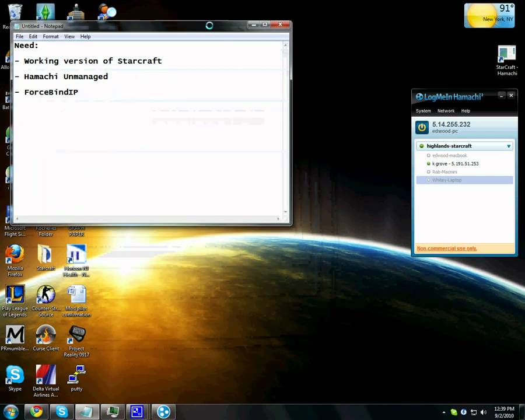Minimize the Hamachi window
This screenshot has width=525, height=420.
[501, 96]
